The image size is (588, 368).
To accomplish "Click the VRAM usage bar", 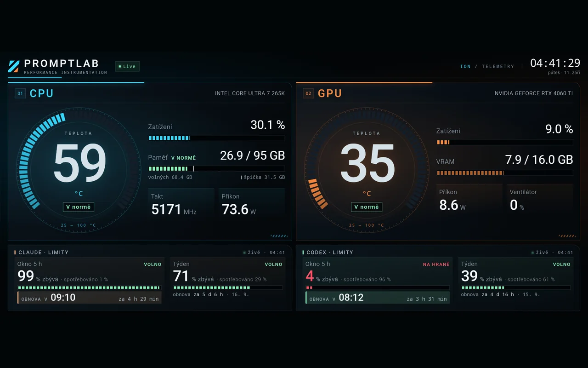I will [504, 173].
